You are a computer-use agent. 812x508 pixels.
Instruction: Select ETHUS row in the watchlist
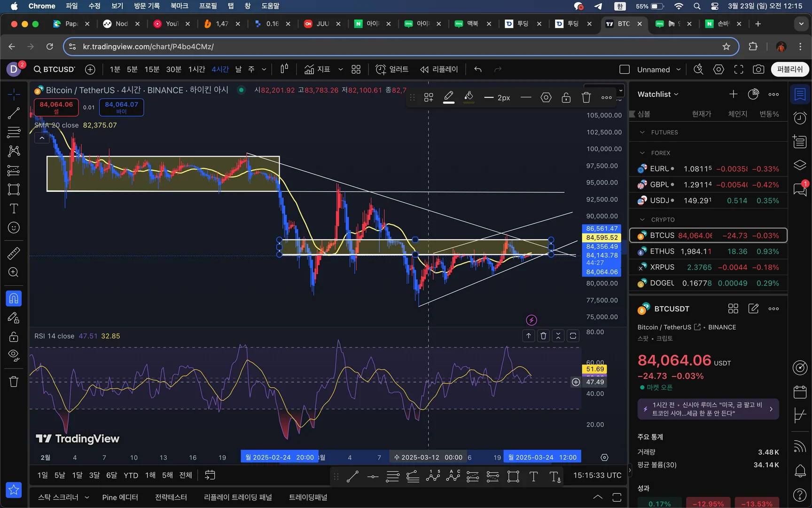point(708,251)
